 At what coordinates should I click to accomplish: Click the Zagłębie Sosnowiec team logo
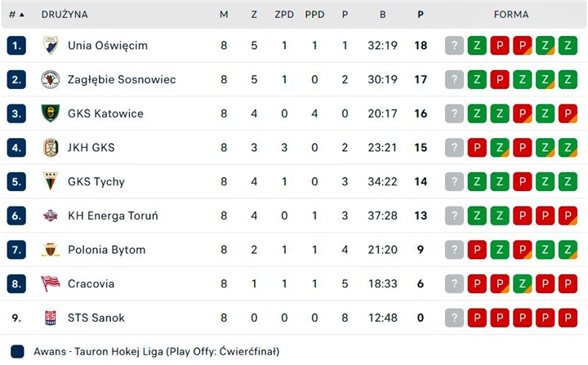tap(51, 79)
